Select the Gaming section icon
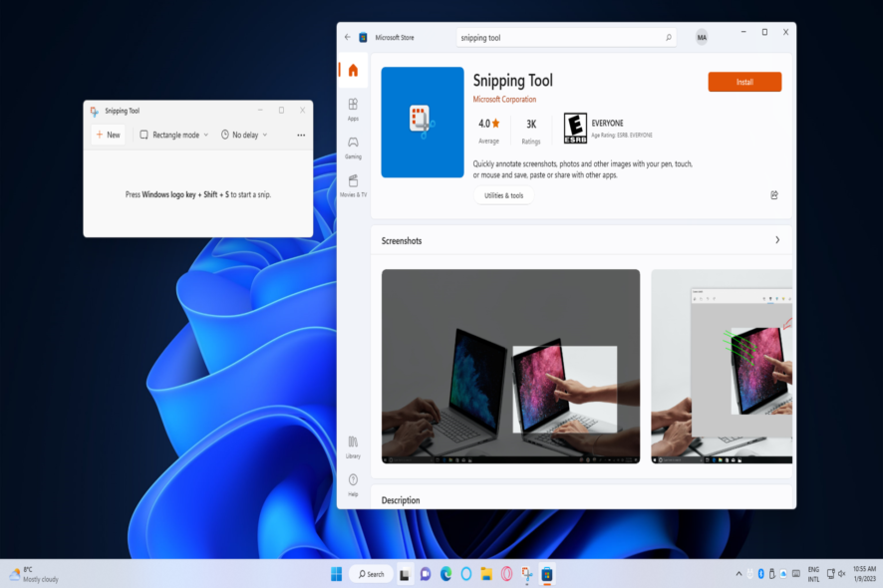883x588 pixels. (x=353, y=146)
